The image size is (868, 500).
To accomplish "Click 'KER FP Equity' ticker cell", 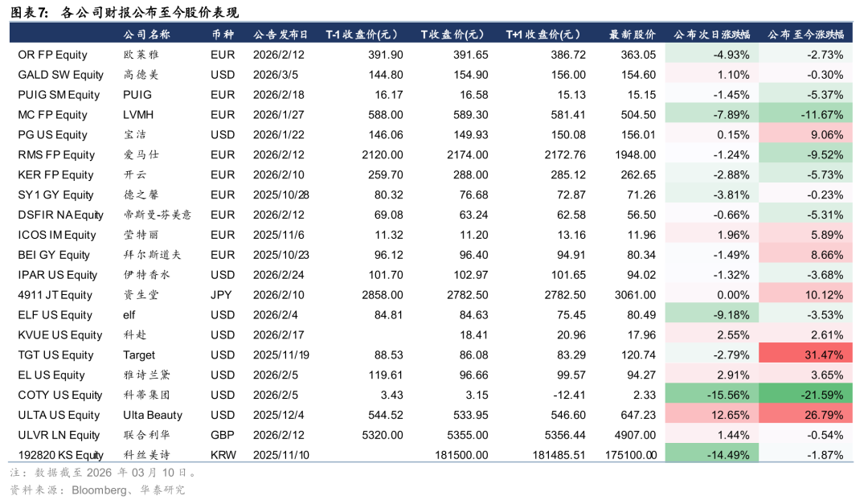I will pos(55,174).
